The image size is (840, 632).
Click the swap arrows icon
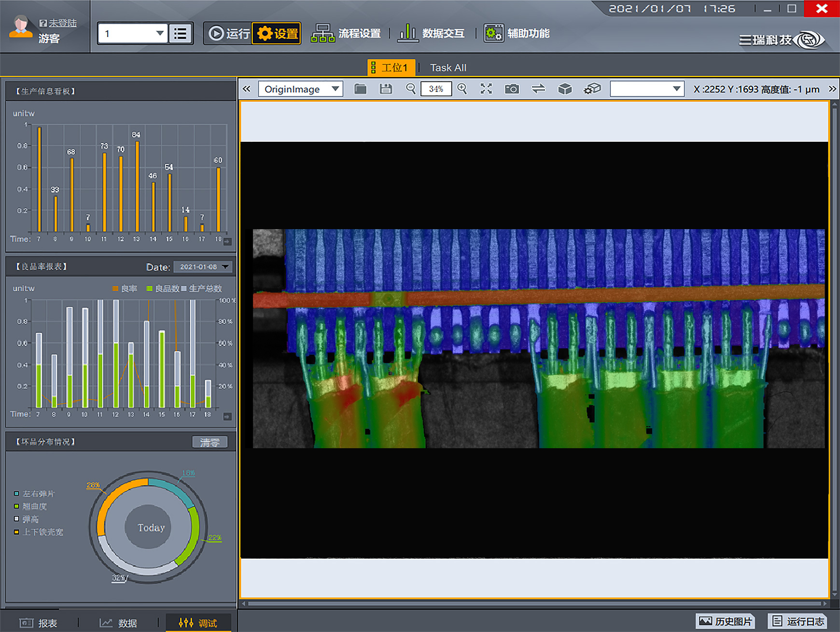coord(538,89)
